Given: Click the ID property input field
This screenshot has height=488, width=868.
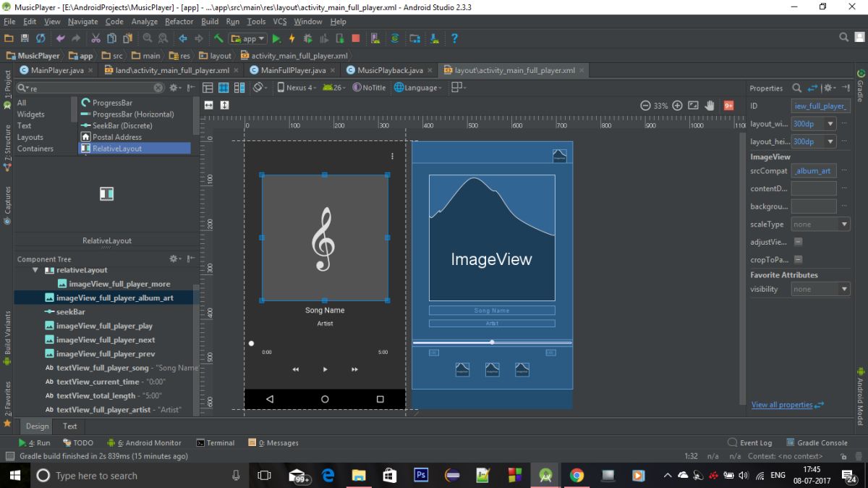Looking at the screenshot, I should coord(820,106).
